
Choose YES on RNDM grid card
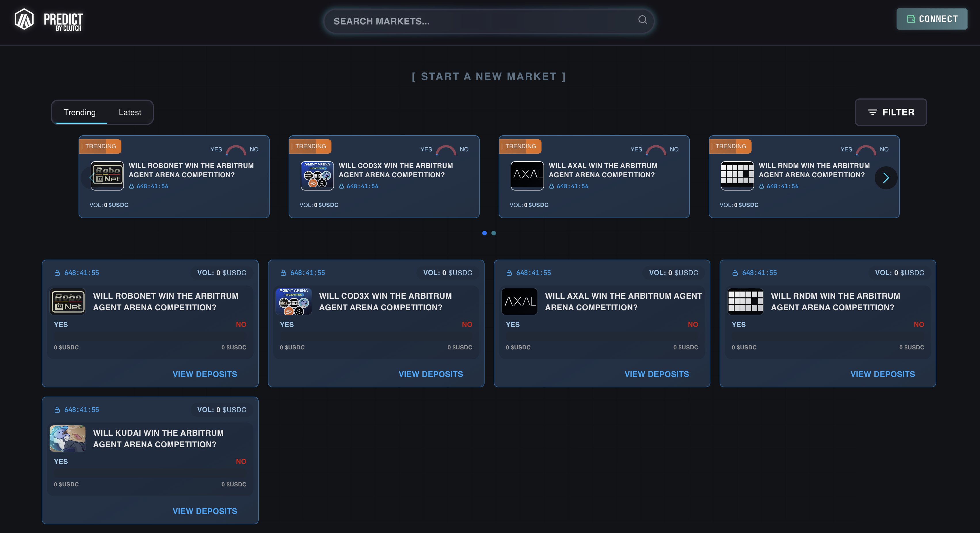[x=739, y=325]
